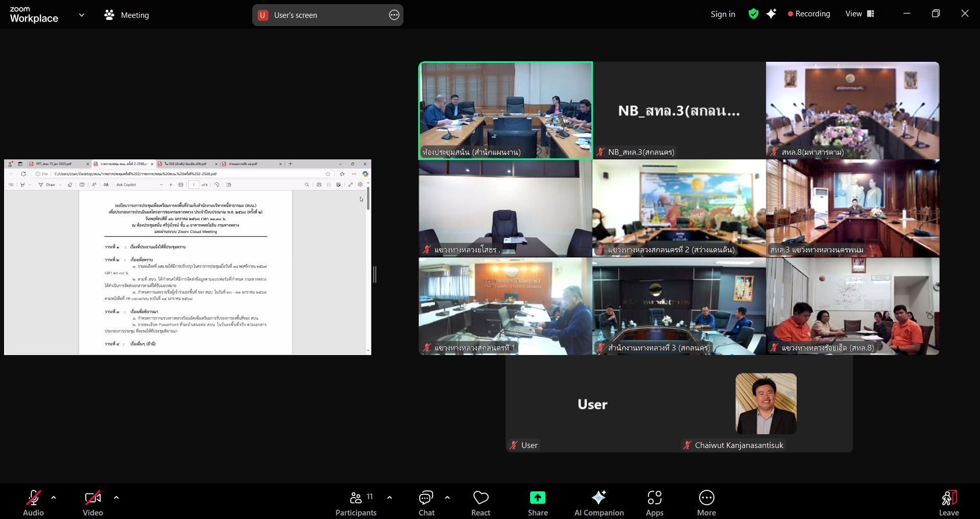Screen dimensions: 980x519
Task: Expand the audio options chevron
Action: pos(54,498)
